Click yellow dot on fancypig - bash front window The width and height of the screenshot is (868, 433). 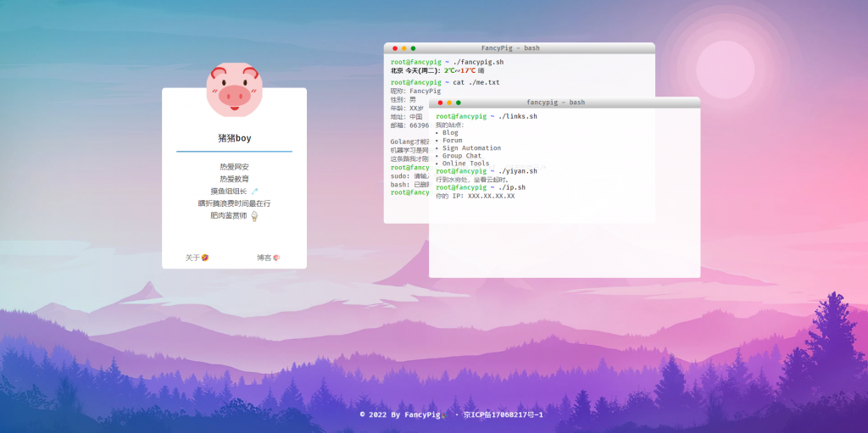pos(449,103)
